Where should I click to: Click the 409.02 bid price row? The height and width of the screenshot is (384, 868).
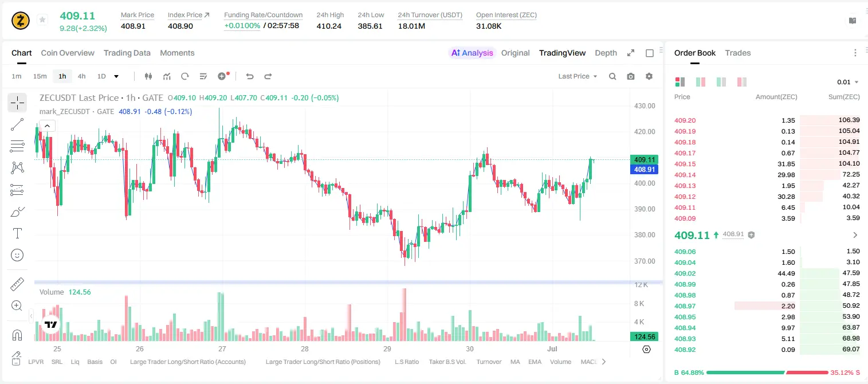click(767, 273)
